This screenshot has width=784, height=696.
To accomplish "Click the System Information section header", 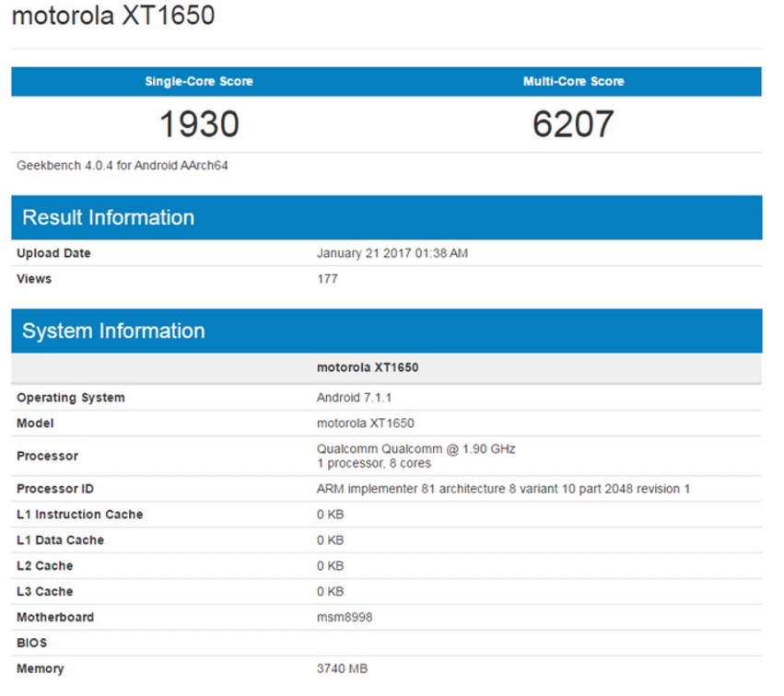I will click(x=113, y=331).
